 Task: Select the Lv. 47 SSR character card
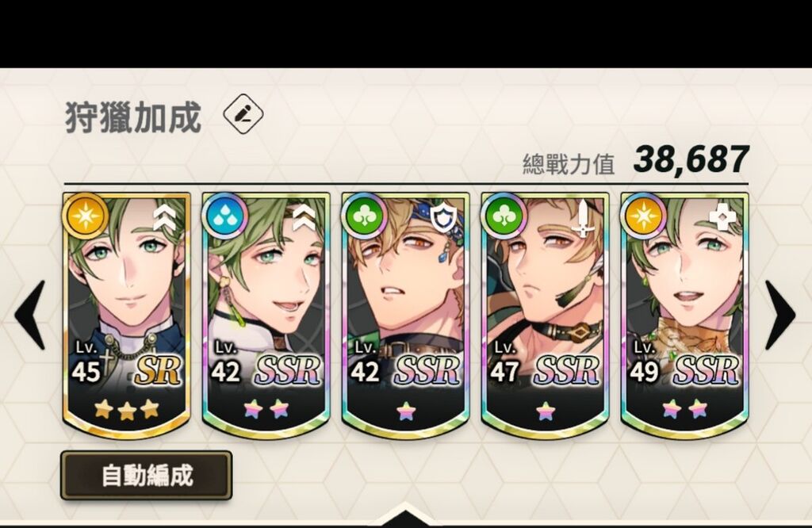[545, 316]
